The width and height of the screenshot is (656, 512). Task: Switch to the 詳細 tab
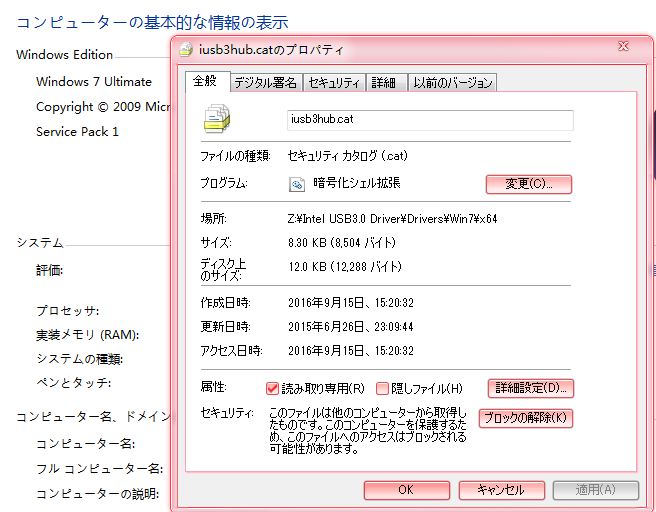coord(386,83)
